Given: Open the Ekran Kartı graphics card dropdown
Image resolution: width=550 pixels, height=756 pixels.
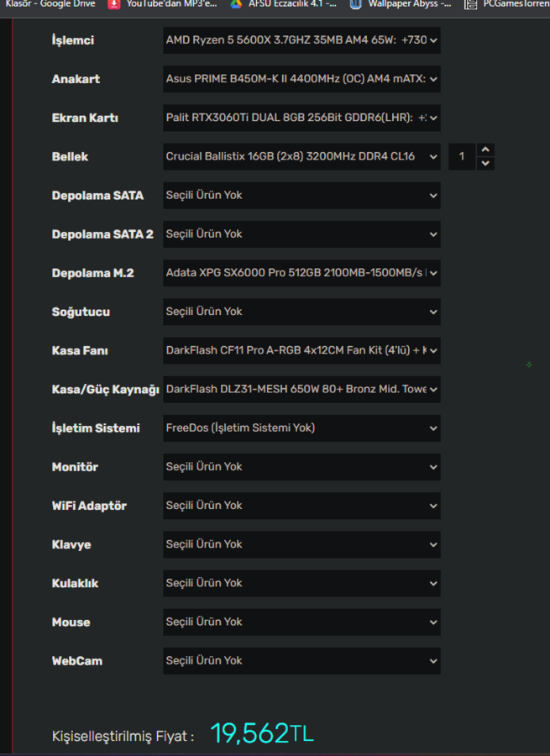Looking at the screenshot, I should coord(301,118).
